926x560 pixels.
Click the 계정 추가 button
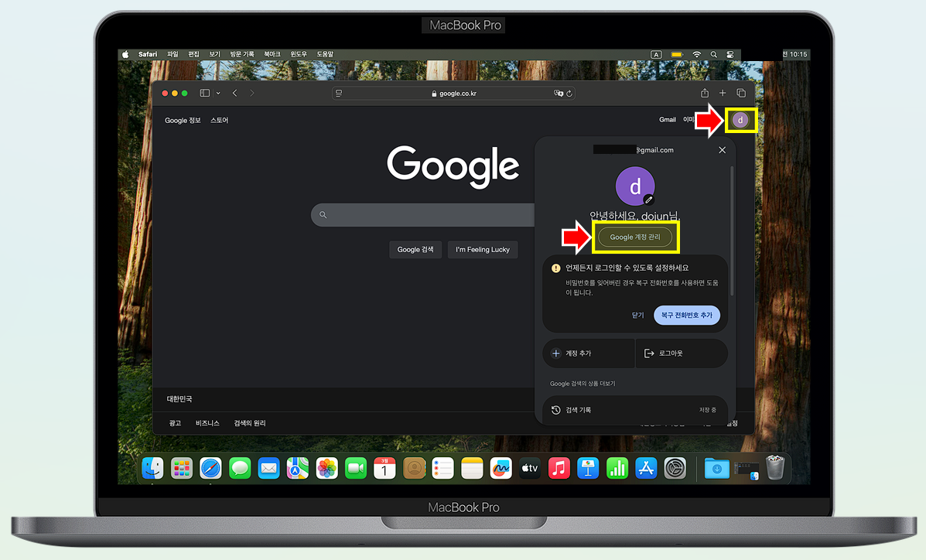coord(588,353)
